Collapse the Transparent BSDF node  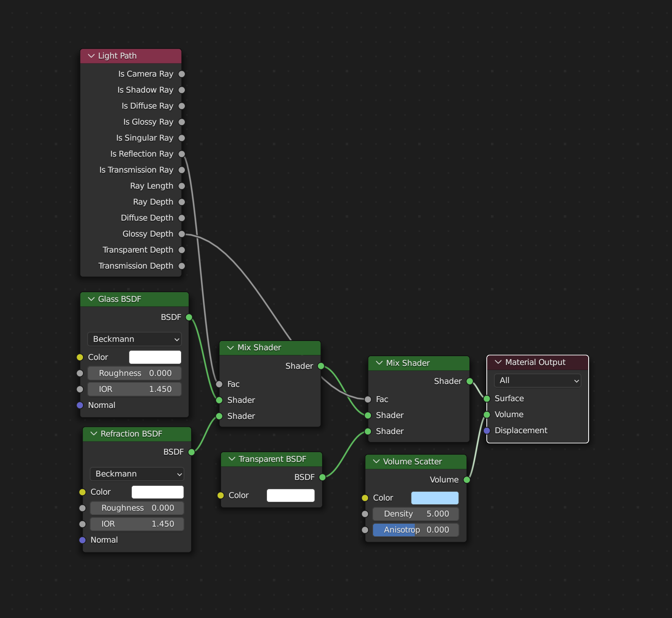click(232, 459)
